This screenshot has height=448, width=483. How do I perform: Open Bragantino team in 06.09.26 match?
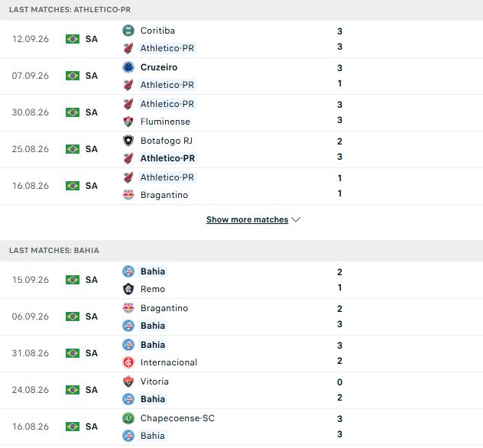point(164,308)
